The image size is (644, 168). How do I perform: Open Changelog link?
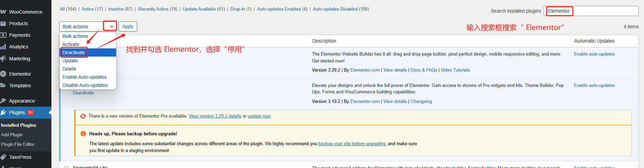tap(421, 101)
